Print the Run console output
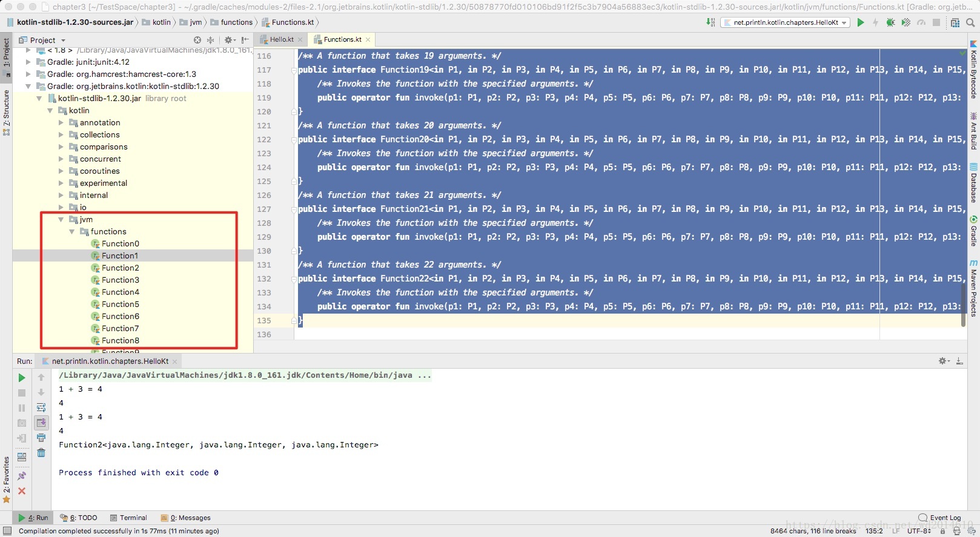Image resolution: width=980 pixels, height=537 pixels. point(41,438)
